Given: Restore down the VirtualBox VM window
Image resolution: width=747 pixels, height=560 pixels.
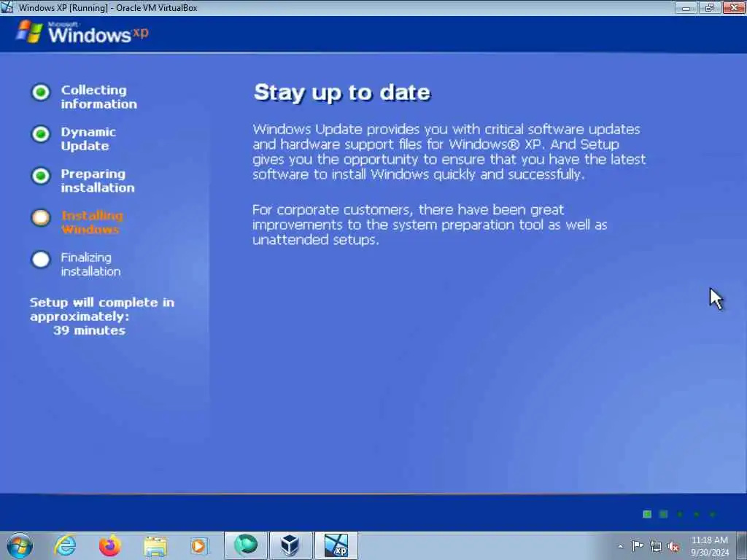Looking at the screenshot, I should [x=710, y=7].
